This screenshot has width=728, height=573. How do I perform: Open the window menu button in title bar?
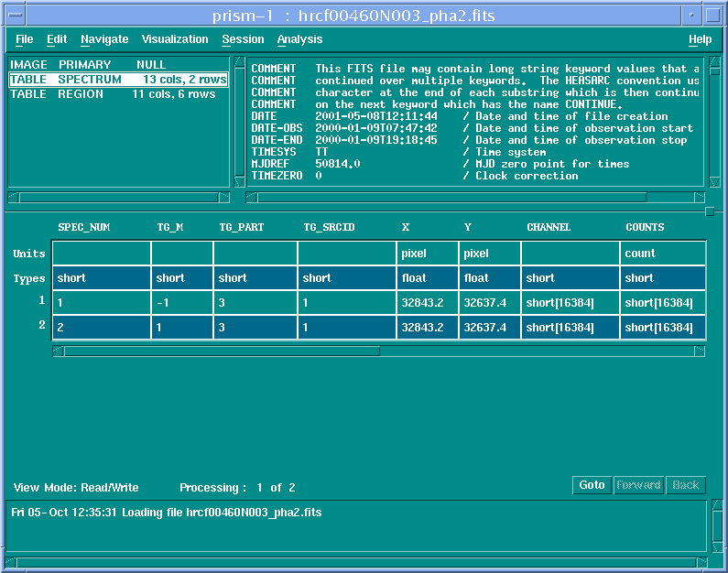16,15
